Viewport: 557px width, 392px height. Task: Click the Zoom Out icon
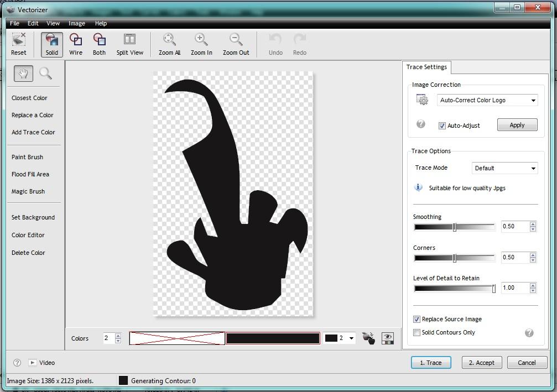[x=236, y=44]
